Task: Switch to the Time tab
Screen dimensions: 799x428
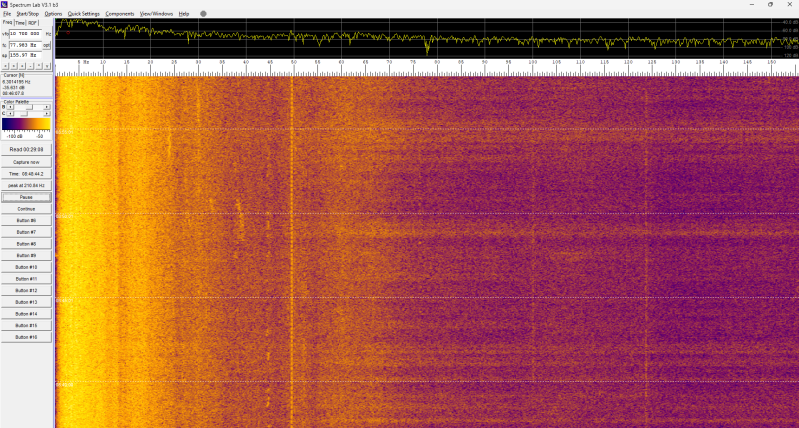Action: click(x=20, y=23)
